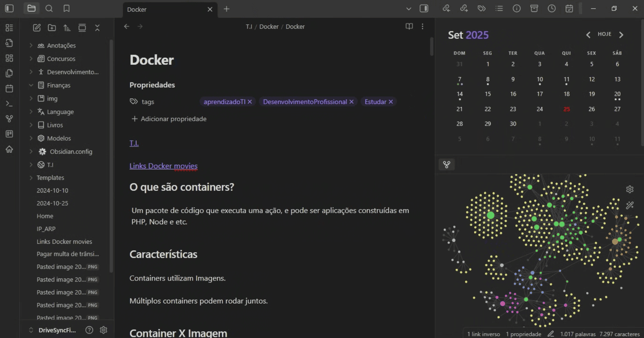Toggle the left sidebar visibility
644x338 pixels.
point(10,8)
